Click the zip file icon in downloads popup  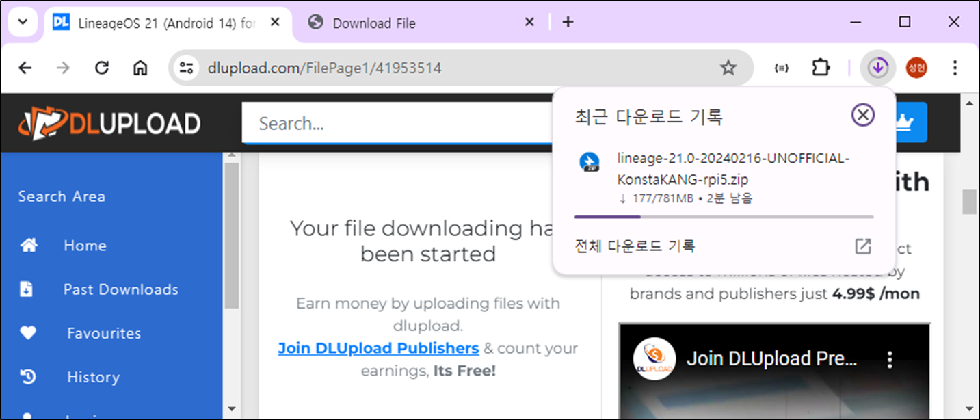590,162
